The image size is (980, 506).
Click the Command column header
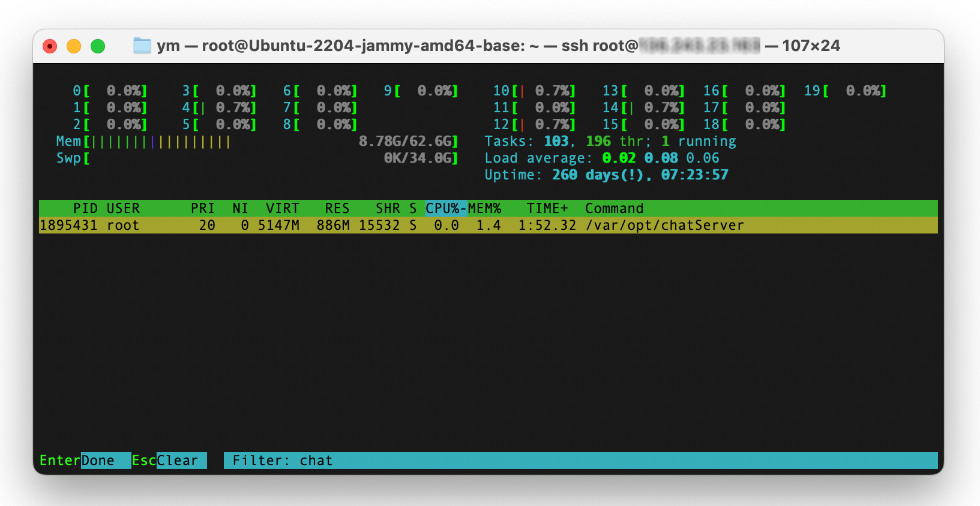pyautogui.click(x=614, y=208)
